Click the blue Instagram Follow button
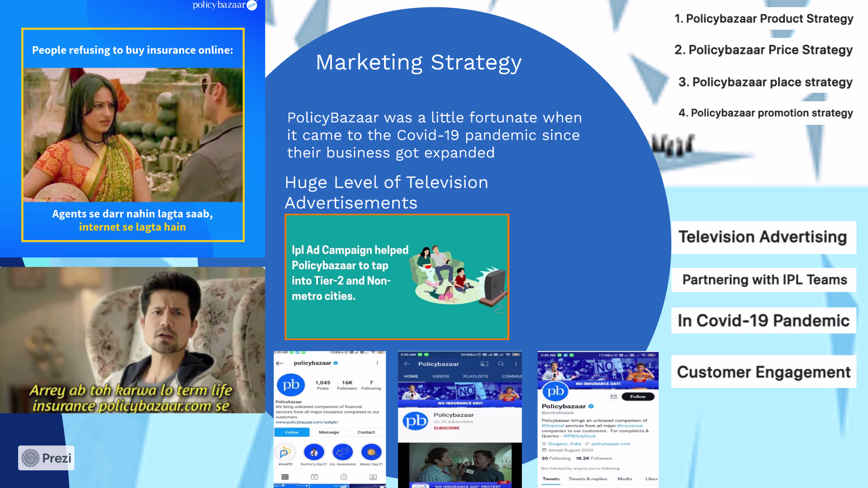The width and height of the screenshot is (868, 488). coord(292,432)
